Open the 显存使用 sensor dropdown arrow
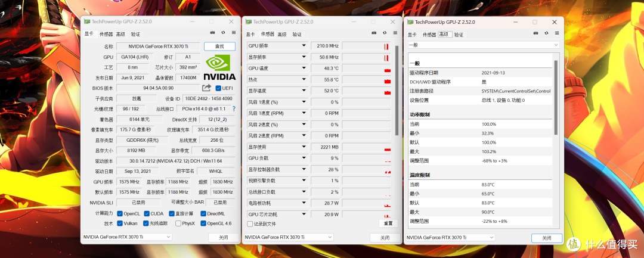 point(304,147)
